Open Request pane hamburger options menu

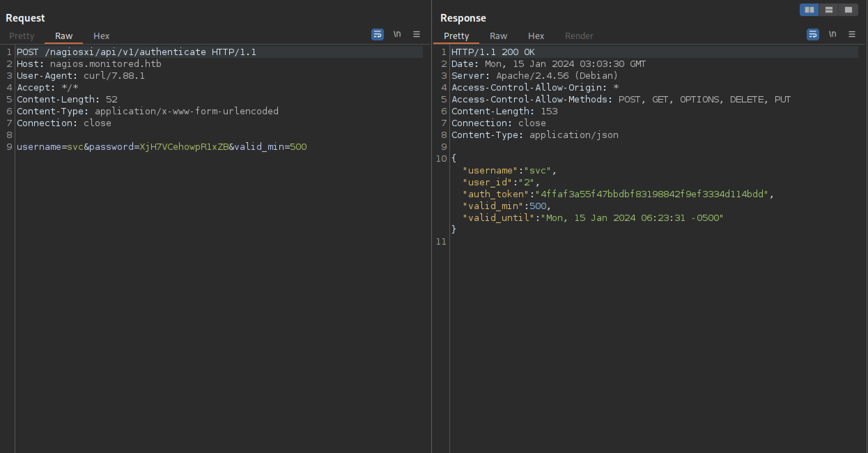click(x=416, y=34)
